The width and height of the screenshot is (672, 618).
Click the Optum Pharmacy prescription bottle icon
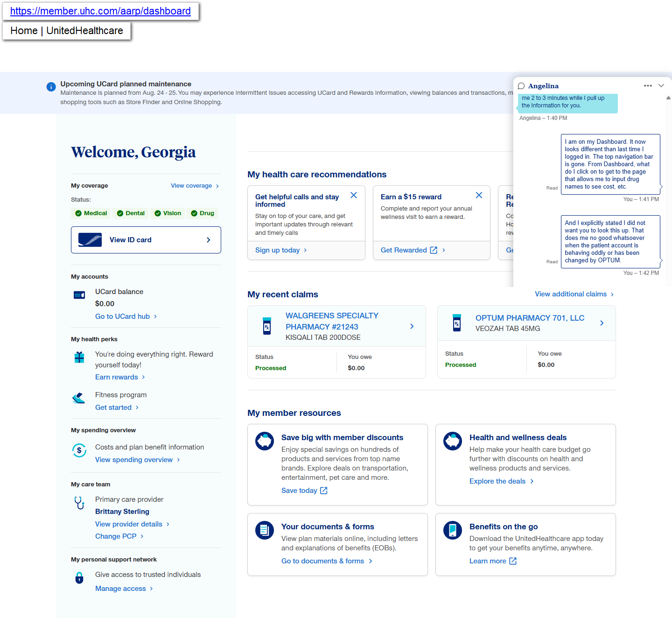pos(457,323)
